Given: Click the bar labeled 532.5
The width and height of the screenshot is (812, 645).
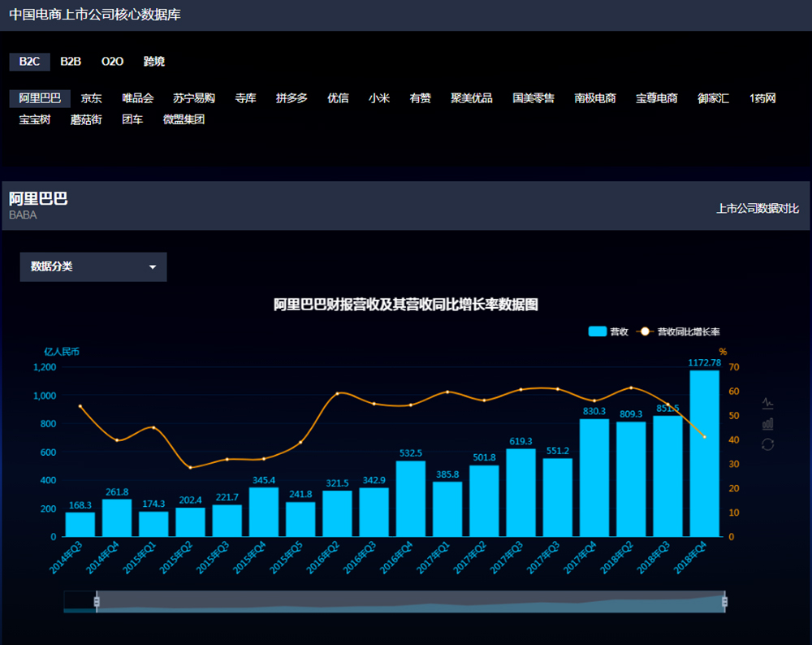Looking at the screenshot, I should coord(411,499).
